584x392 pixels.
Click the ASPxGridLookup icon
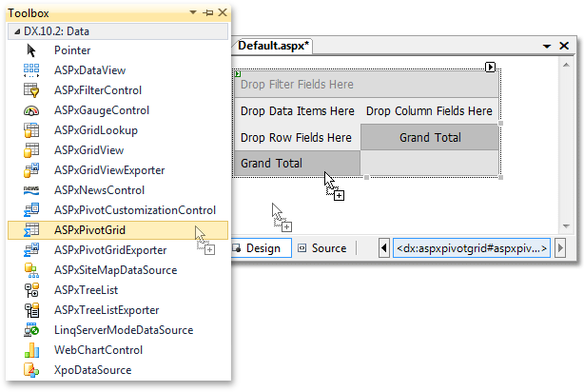(x=31, y=130)
